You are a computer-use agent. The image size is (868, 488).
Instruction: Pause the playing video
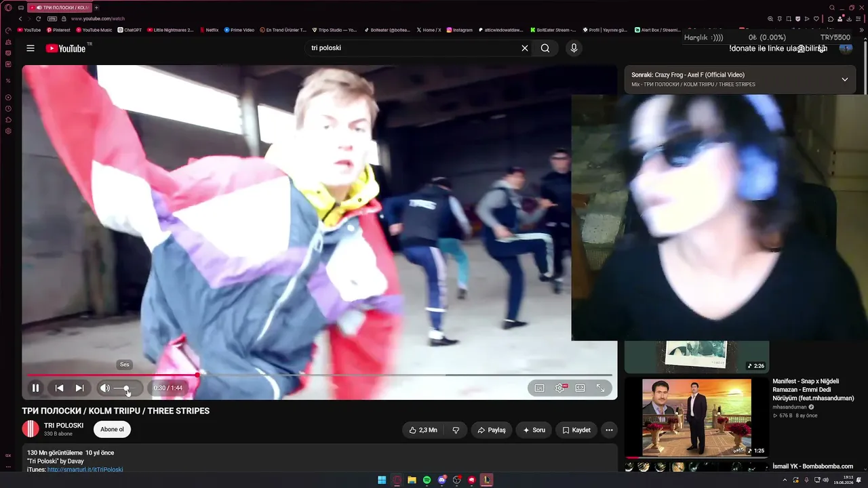click(35, 388)
